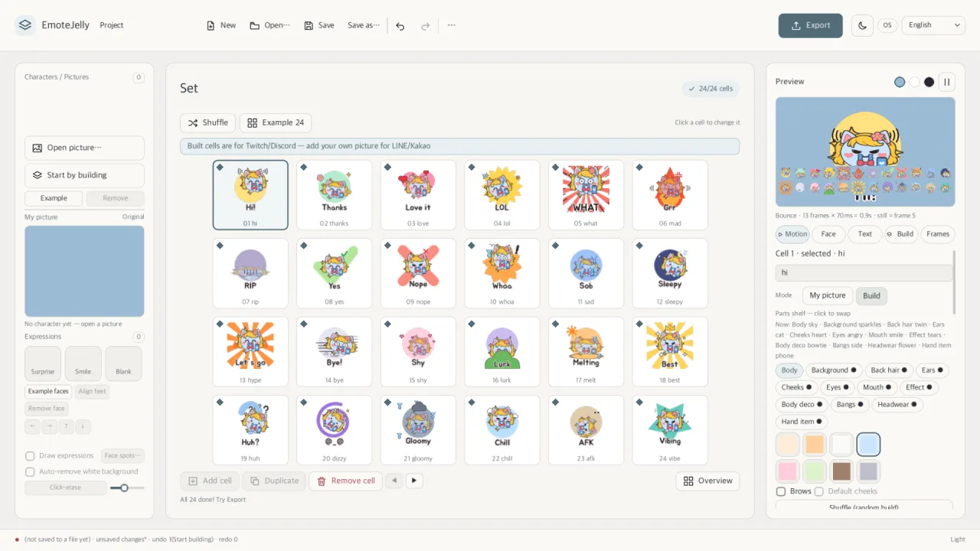Choose the light blue preview background
The height and width of the screenshot is (551, 980).
[x=900, y=82]
